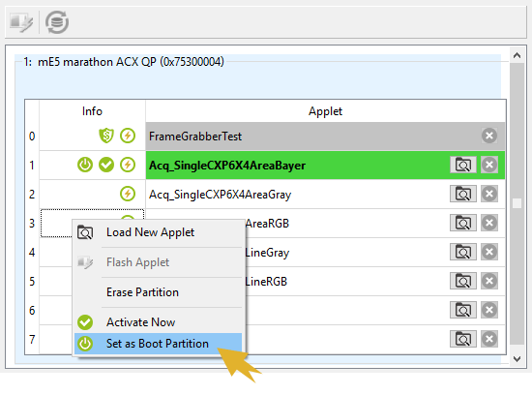Open load applet browser for partition 4
The width and height of the screenshot is (532, 395).
coord(463,252)
